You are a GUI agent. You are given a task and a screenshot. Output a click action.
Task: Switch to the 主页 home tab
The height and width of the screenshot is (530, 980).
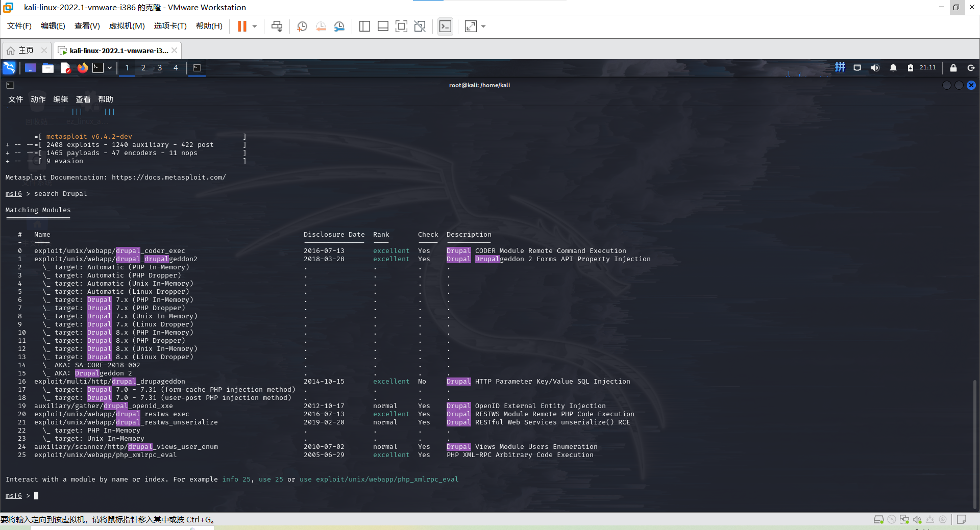(21, 51)
